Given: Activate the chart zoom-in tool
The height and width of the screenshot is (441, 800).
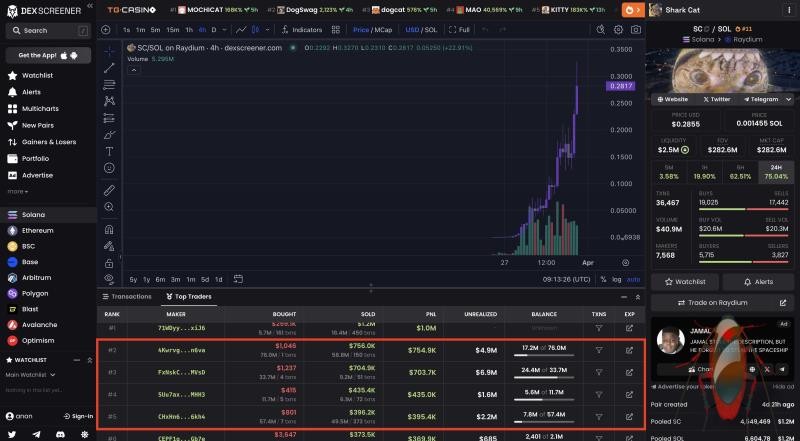Looking at the screenshot, I should click(x=109, y=207).
